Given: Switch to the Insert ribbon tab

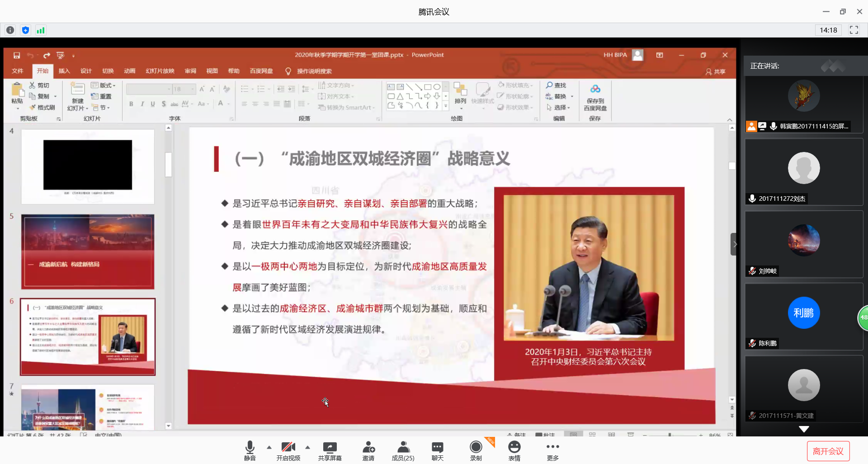Looking at the screenshot, I should pyautogui.click(x=64, y=71).
